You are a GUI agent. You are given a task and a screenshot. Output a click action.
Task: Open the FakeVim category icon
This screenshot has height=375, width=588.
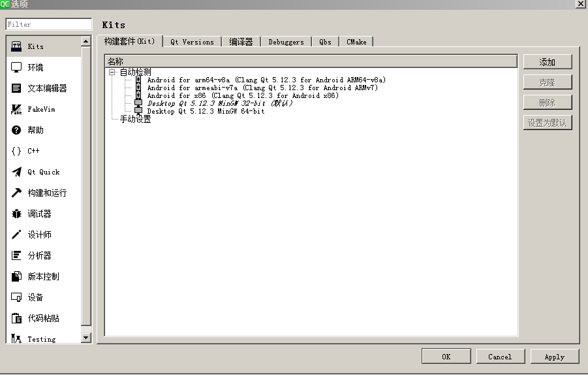click(x=16, y=109)
